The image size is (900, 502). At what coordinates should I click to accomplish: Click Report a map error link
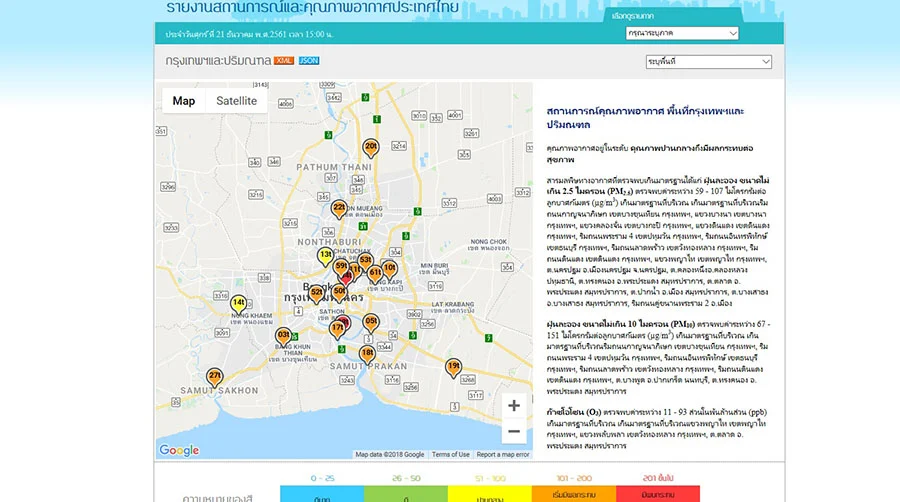click(503, 454)
